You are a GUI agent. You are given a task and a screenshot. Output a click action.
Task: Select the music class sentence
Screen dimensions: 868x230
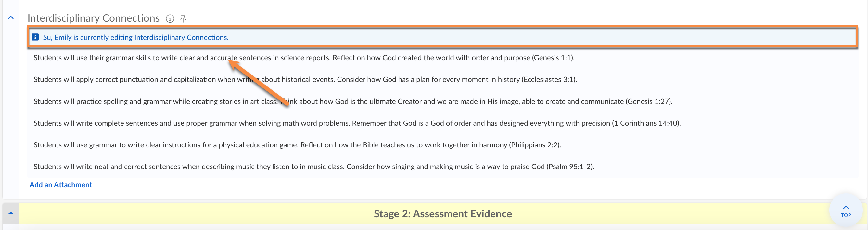(189, 167)
